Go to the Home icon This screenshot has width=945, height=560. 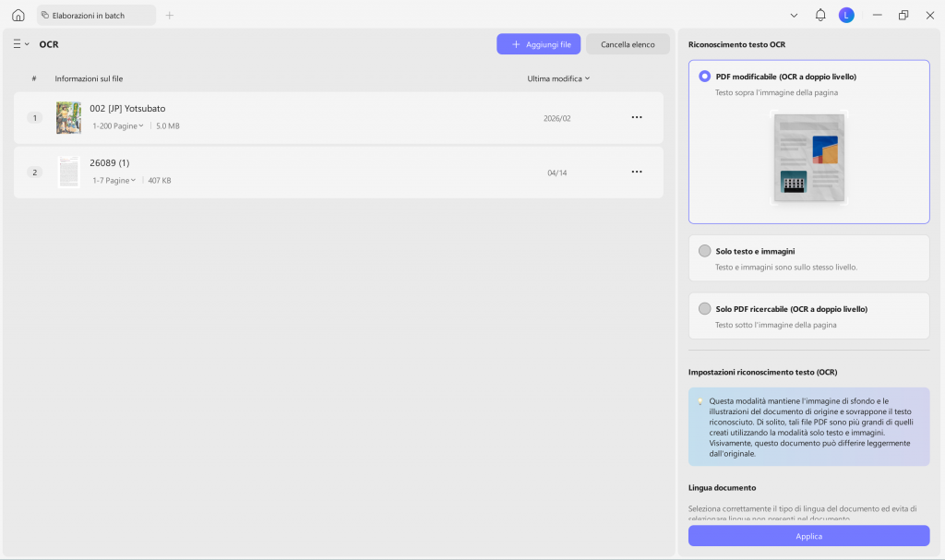pos(18,15)
